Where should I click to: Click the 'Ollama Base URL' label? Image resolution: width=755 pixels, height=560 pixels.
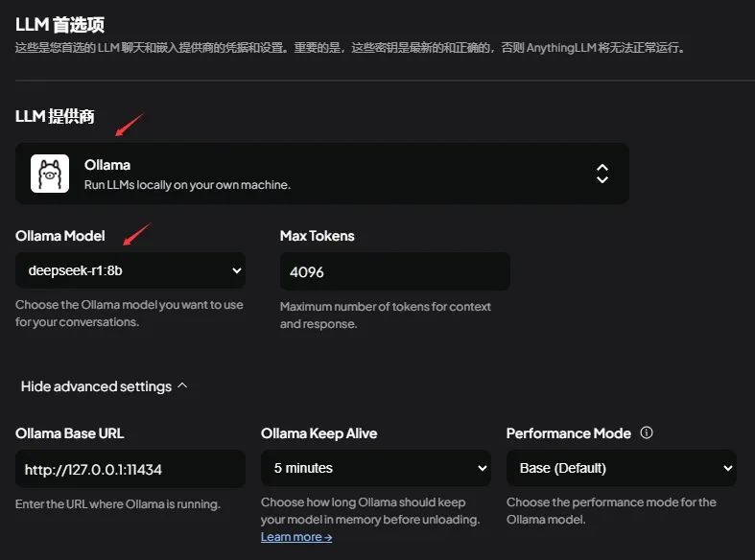coord(70,433)
